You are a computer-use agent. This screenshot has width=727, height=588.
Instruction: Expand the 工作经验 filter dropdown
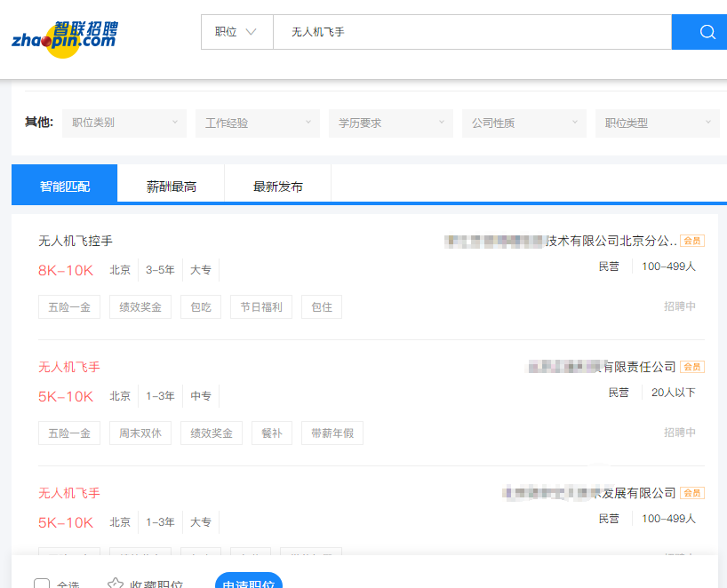point(258,123)
